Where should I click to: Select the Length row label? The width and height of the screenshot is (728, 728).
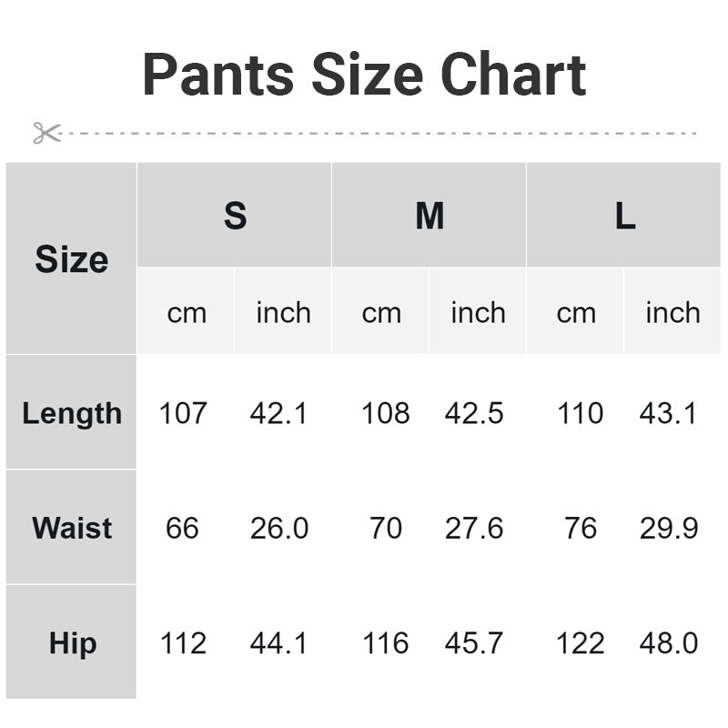point(72,413)
